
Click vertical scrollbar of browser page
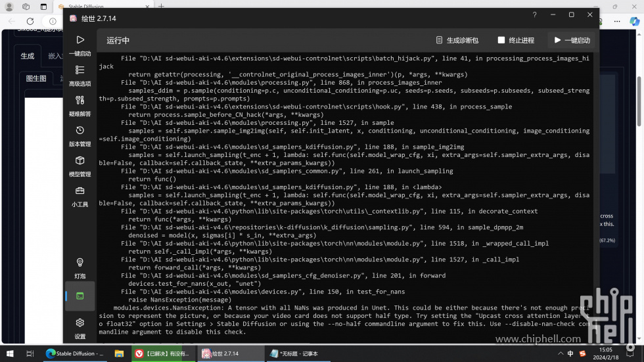(x=639, y=102)
